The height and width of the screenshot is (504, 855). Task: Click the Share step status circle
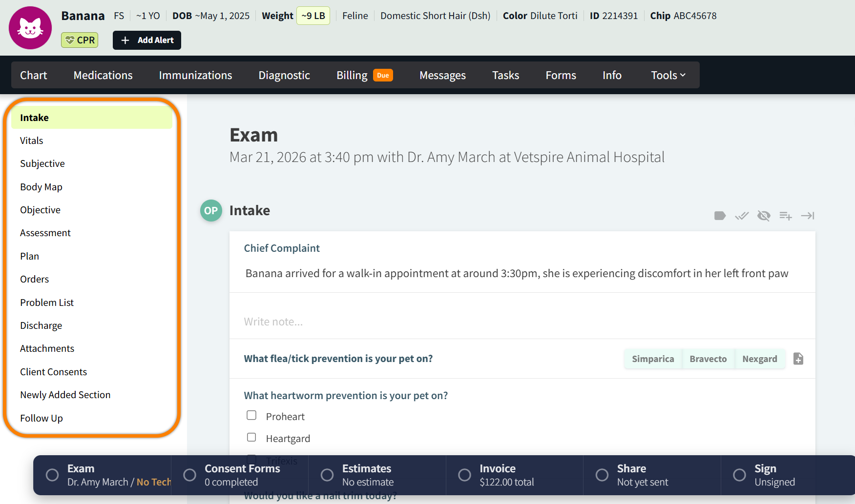[602, 475]
